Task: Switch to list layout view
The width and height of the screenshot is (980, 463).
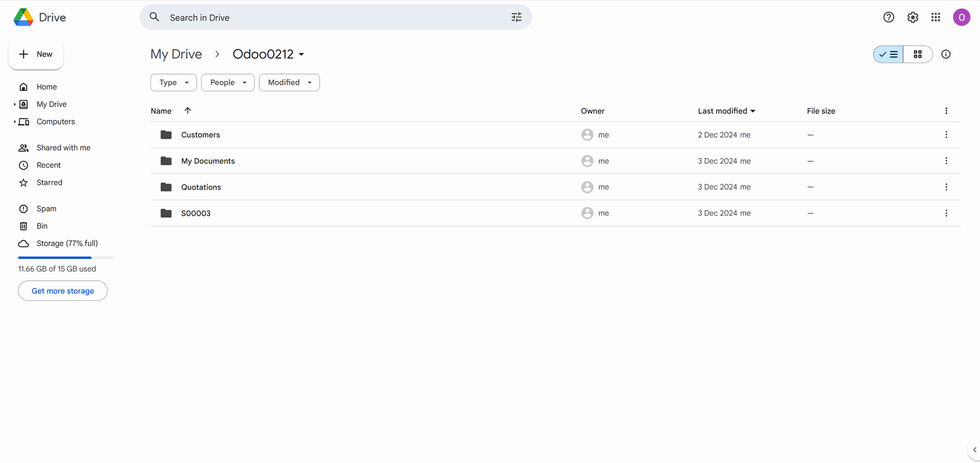Action: [x=888, y=54]
